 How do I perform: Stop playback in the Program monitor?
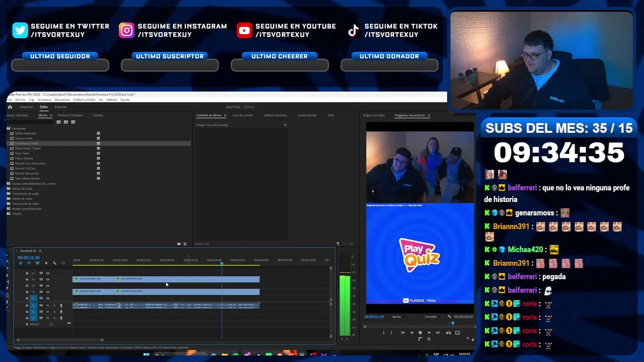[x=420, y=332]
